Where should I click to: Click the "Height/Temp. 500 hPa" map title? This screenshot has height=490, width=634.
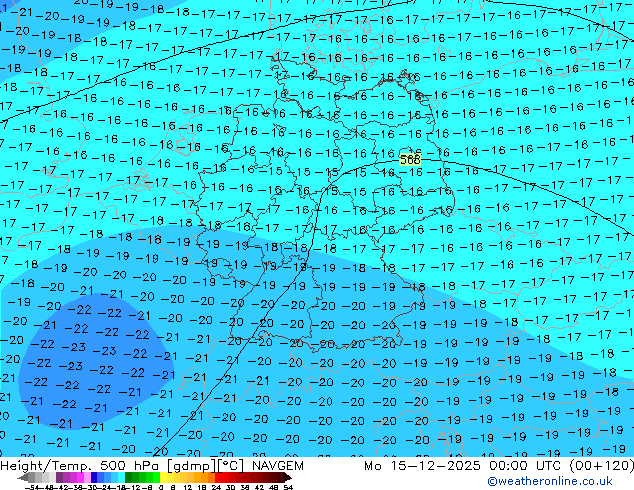[80, 466]
